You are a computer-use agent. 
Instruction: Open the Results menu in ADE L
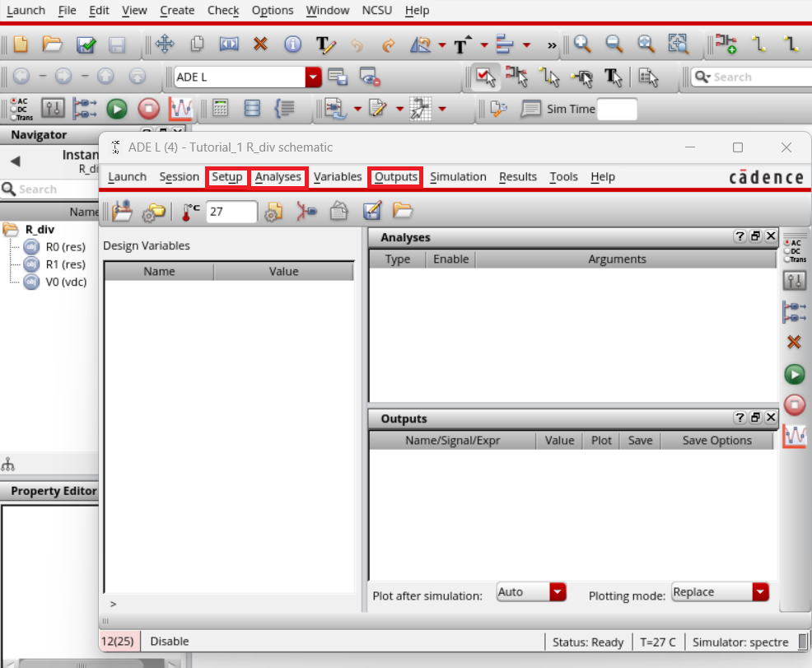518,177
